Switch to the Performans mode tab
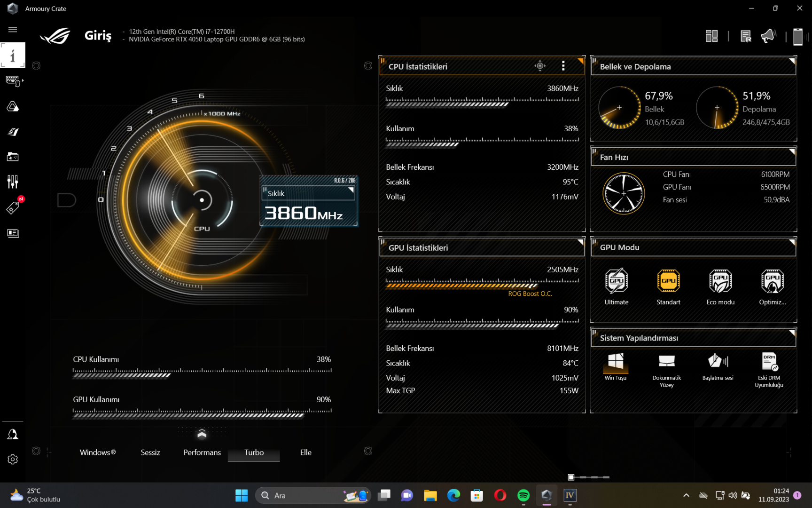 click(202, 452)
